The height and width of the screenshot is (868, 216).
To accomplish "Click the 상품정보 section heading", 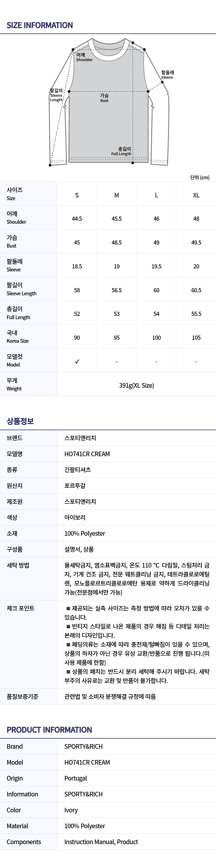I will pyautogui.click(x=20, y=421).
